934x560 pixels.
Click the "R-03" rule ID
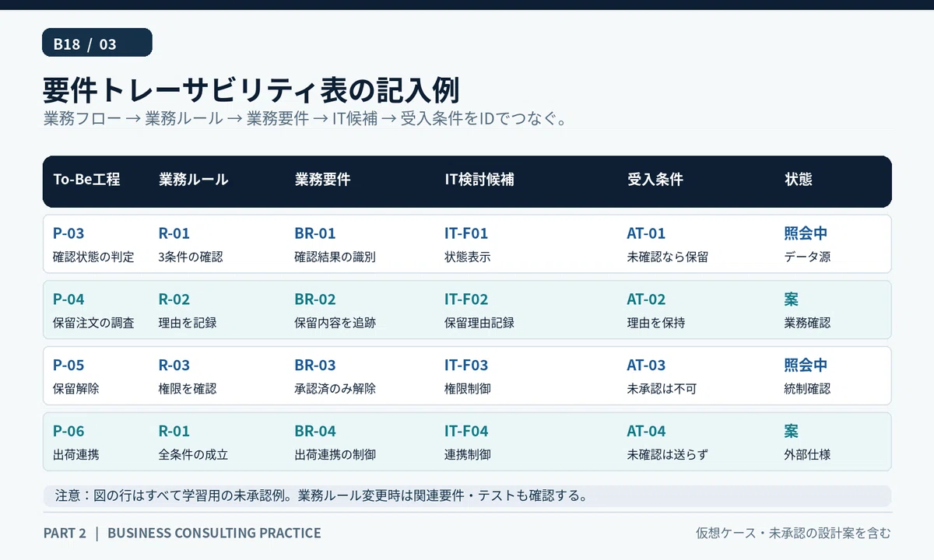174,366
